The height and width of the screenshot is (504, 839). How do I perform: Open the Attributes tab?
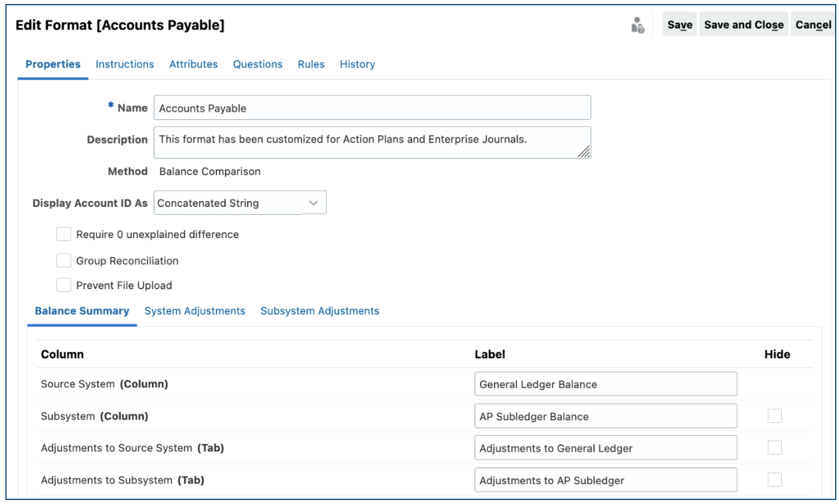click(193, 64)
